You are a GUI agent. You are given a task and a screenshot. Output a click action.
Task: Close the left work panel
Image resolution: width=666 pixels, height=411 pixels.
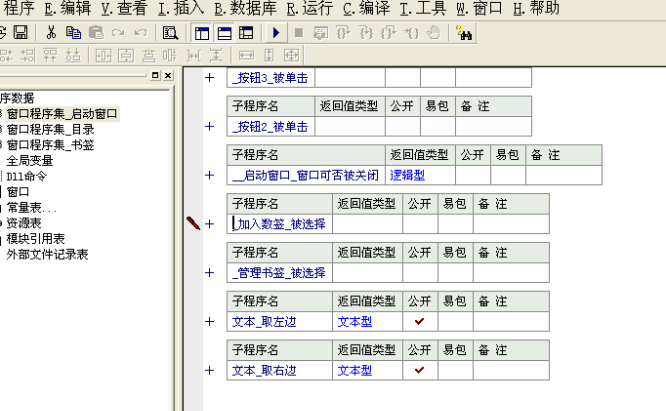coord(168,75)
